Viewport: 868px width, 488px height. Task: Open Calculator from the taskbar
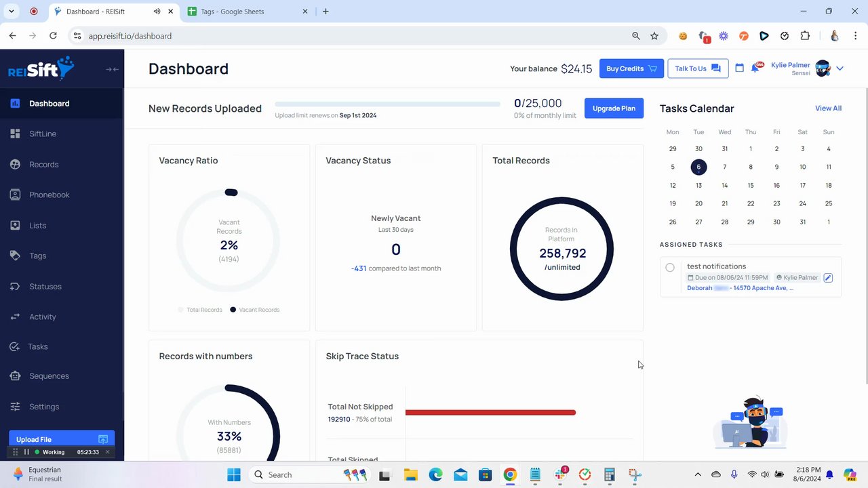610,474
